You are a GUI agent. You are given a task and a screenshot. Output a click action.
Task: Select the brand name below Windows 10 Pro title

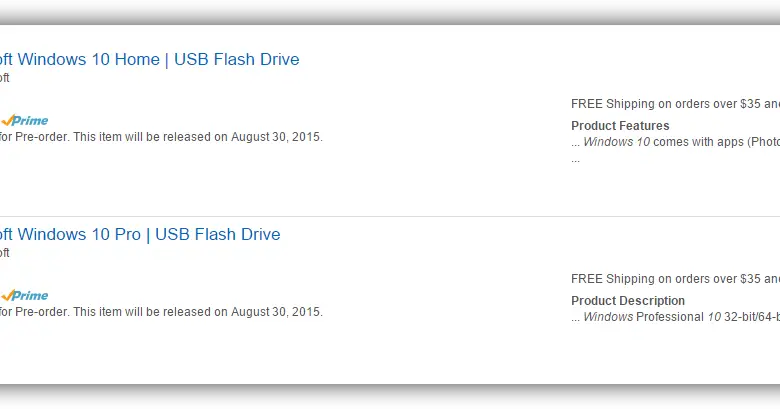4,253
